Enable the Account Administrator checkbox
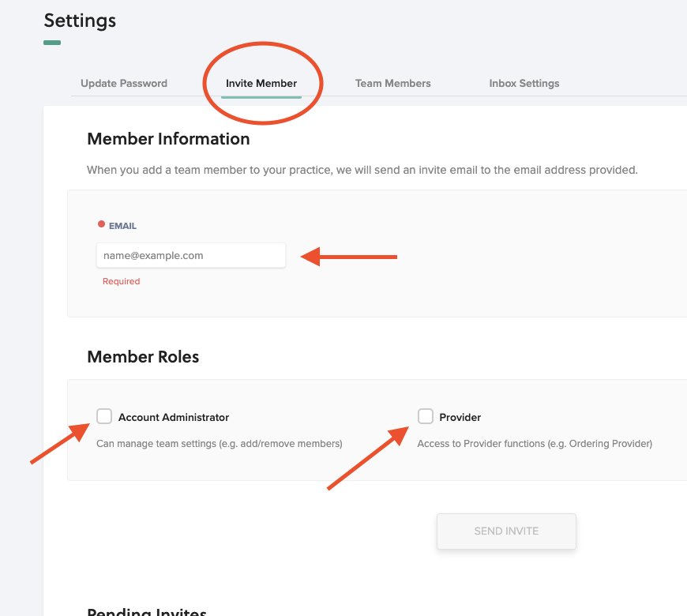The width and height of the screenshot is (687, 616). click(x=104, y=416)
